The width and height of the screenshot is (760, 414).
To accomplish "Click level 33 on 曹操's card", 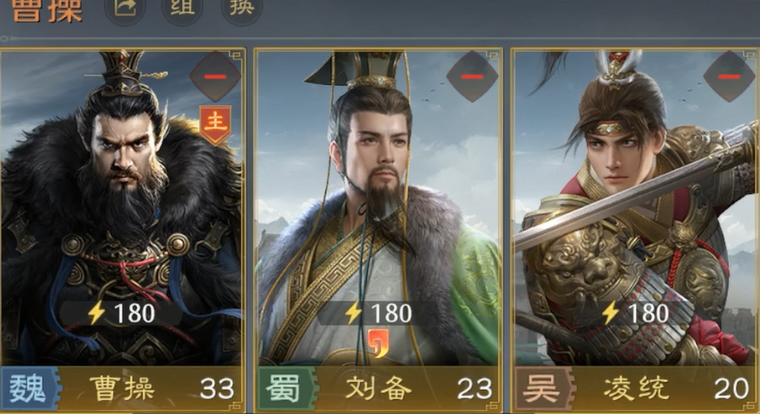I will (217, 389).
